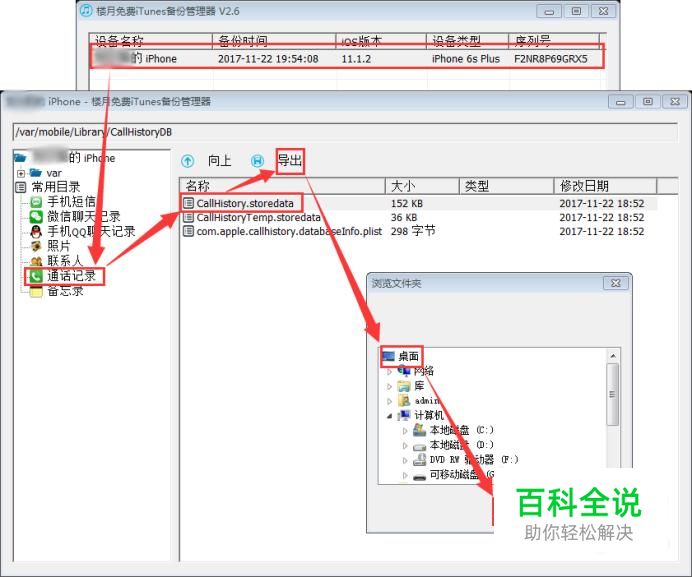The height and width of the screenshot is (577, 692).
Task: Click serial F2NR8P69GRX5 in back window
Action: pyautogui.click(x=551, y=59)
